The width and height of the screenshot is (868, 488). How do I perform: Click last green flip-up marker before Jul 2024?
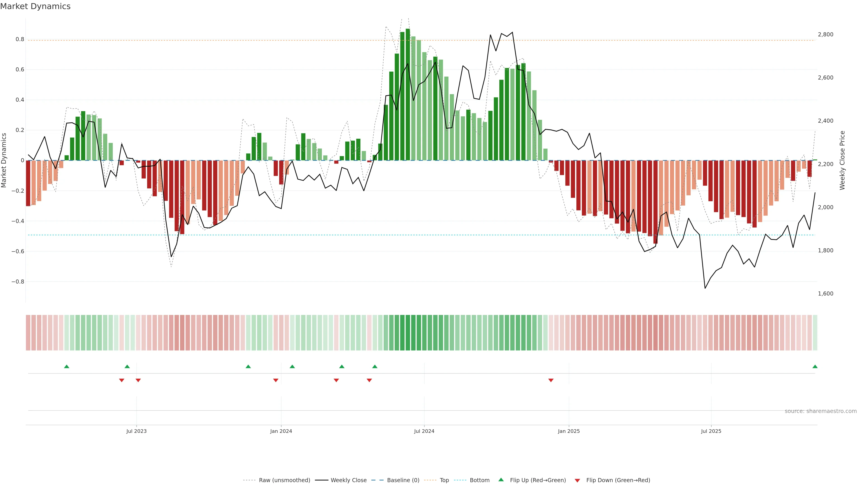(375, 366)
